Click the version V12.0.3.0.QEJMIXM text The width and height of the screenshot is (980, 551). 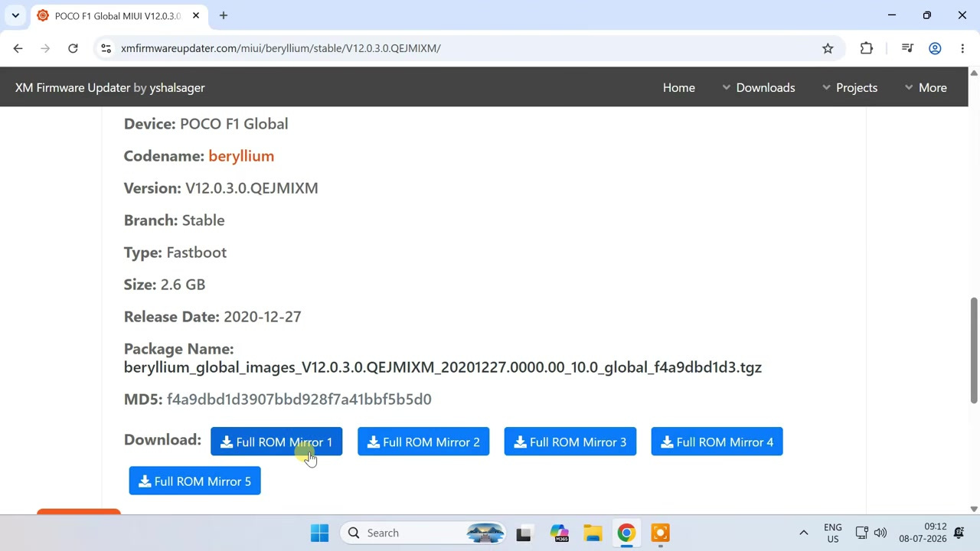(252, 188)
